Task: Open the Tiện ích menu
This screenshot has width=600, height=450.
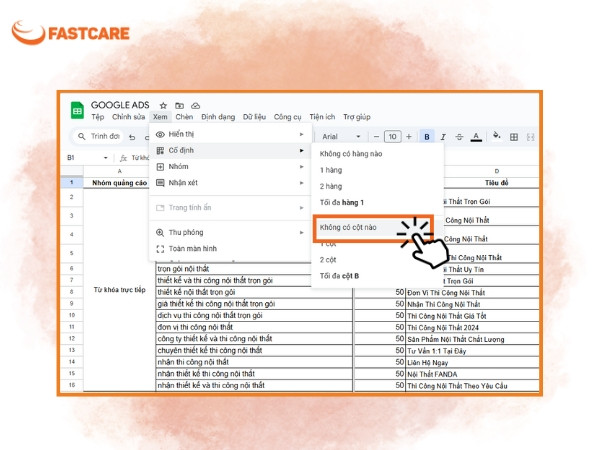Action: click(322, 117)
